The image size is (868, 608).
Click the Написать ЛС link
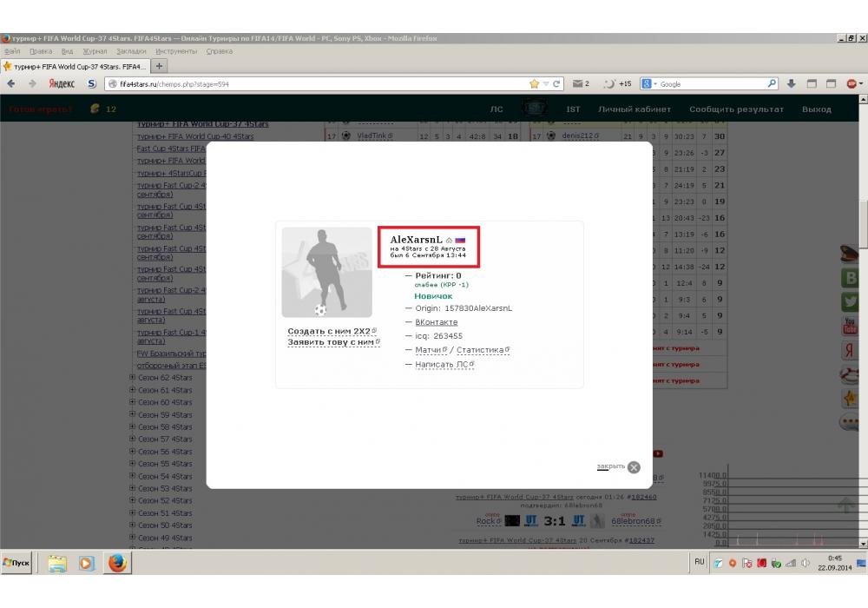[443, 364]
